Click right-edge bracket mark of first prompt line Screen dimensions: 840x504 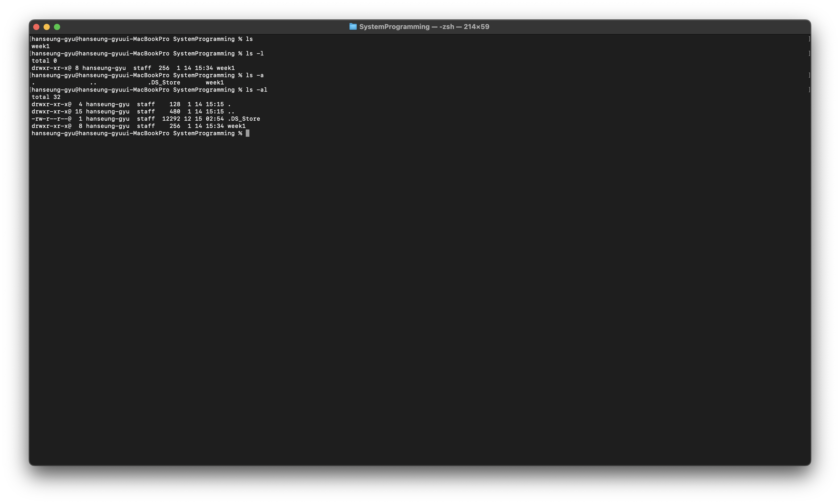pyautogui.click(x=809, y=39)
